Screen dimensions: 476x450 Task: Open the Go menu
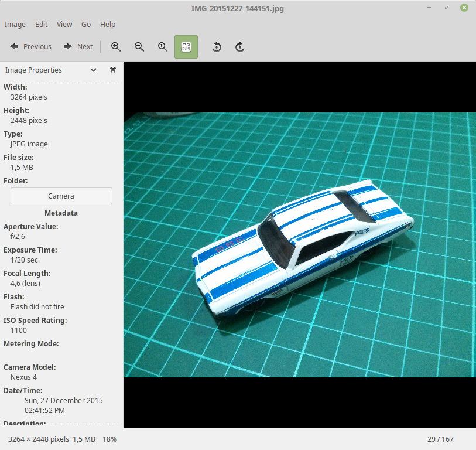pos(86,25)
